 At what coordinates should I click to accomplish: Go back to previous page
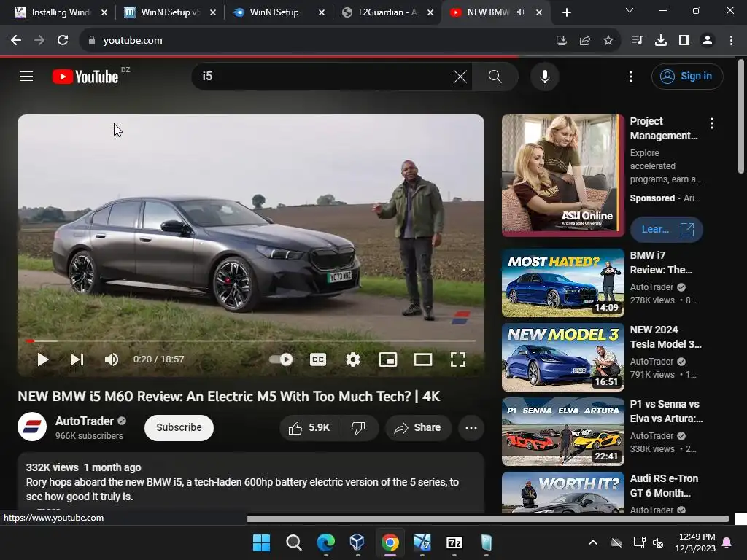pos(16,41)
